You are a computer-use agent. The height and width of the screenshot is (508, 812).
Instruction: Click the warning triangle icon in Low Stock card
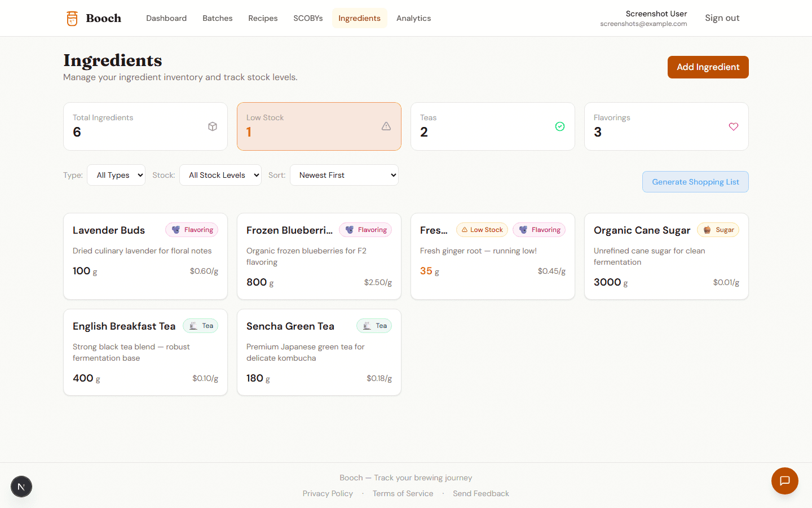pos(386,126)
